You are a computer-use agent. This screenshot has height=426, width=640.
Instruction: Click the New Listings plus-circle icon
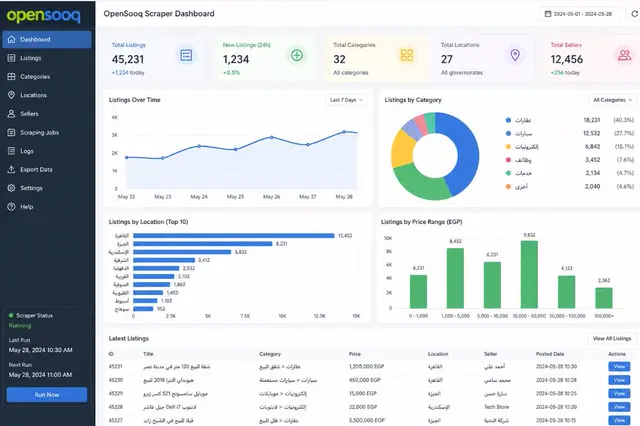(x=297, y=55)
